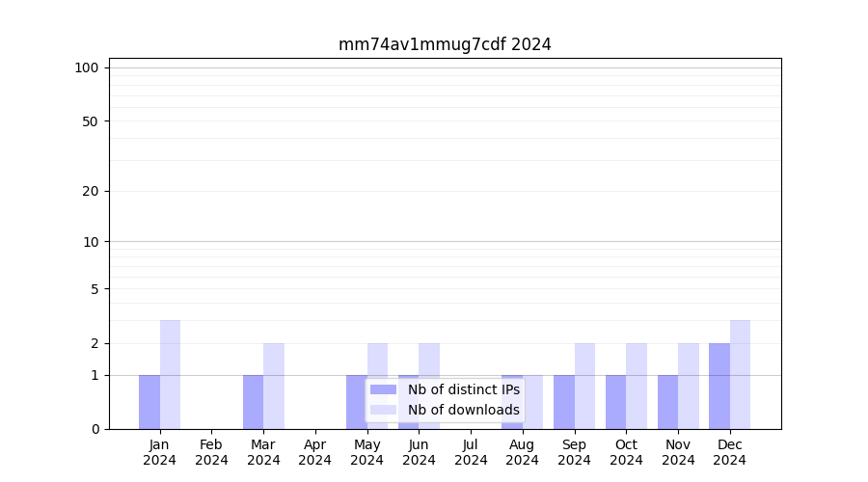Click the 'Nb of distinct IPs' legend color swatch
Screen dimensions: 868x482
(383, 389)
